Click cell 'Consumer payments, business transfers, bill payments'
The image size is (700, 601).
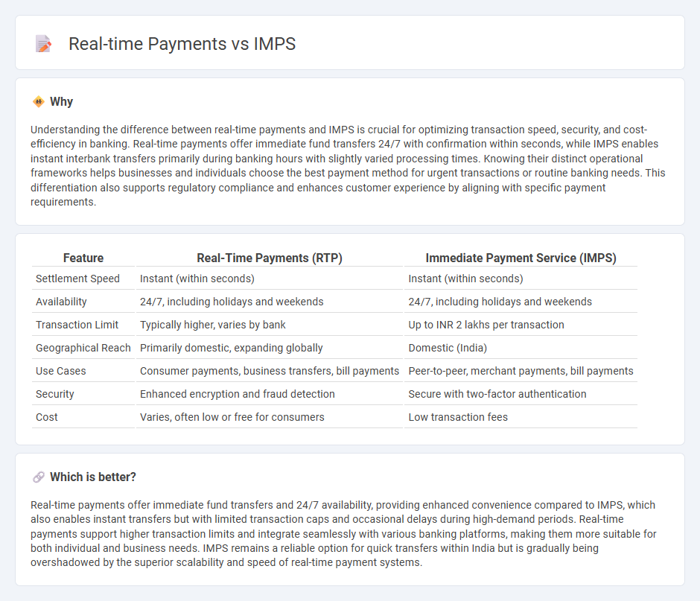269,371
